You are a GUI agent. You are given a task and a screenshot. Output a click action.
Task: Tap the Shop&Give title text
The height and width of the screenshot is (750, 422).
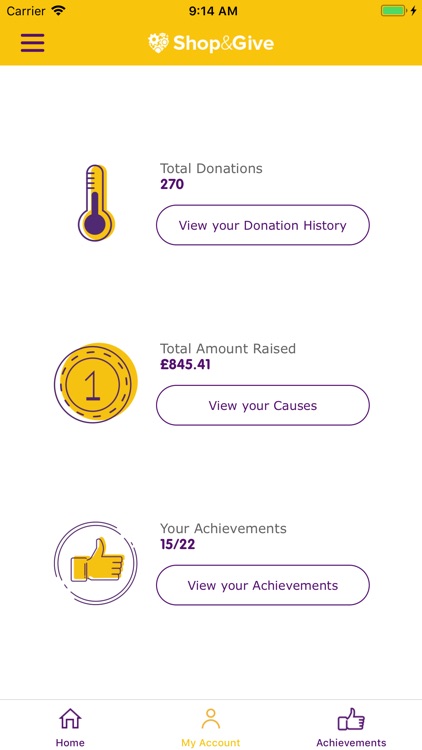tap(223, 44)
